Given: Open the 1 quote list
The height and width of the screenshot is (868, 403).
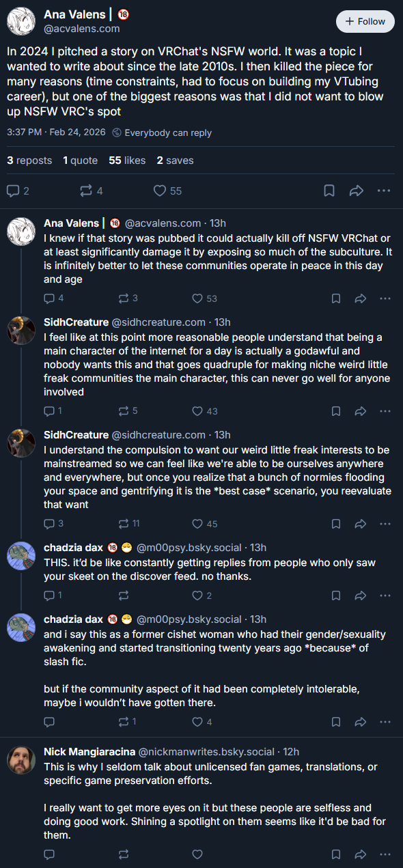Looking at the screenshot, I should [x=80, y=160].
